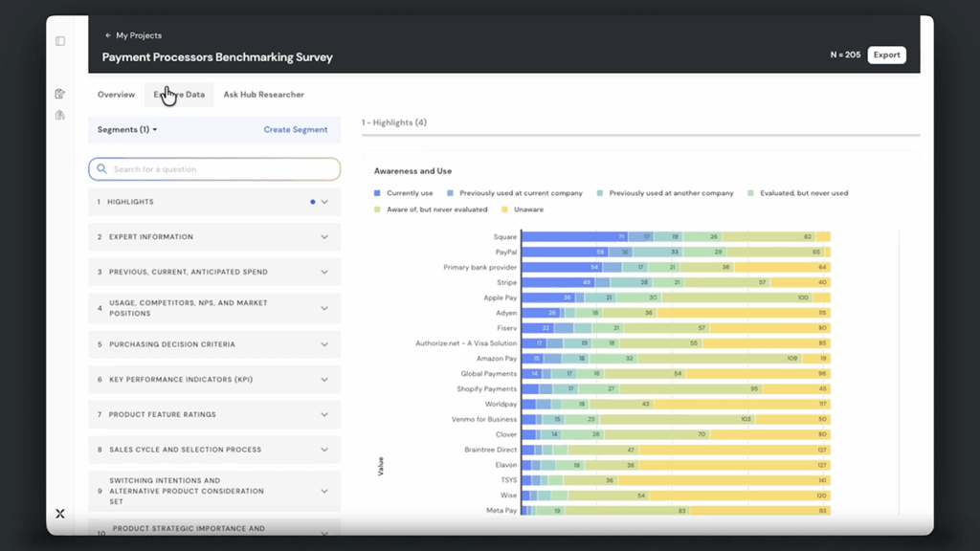Expand the Product Feature Ratings chevron
Image resolution: width=980 pixels, height=551 pixels.
click(324, 415)
